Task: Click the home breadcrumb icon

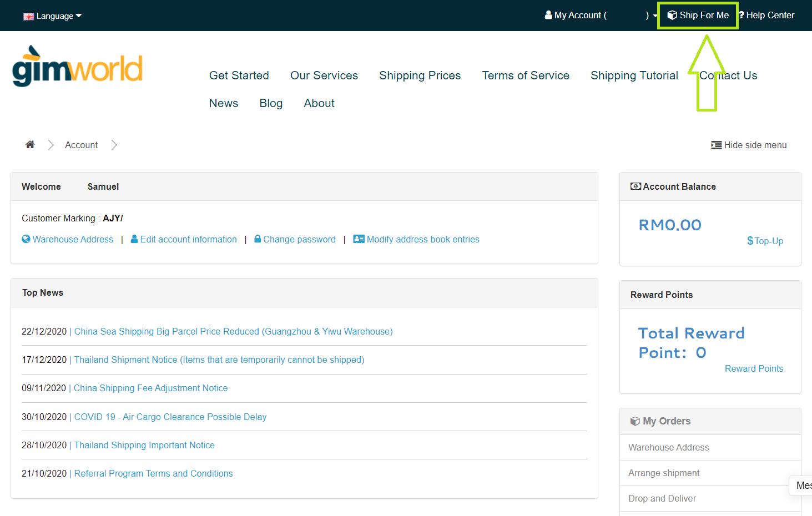Action: (30, 145)
